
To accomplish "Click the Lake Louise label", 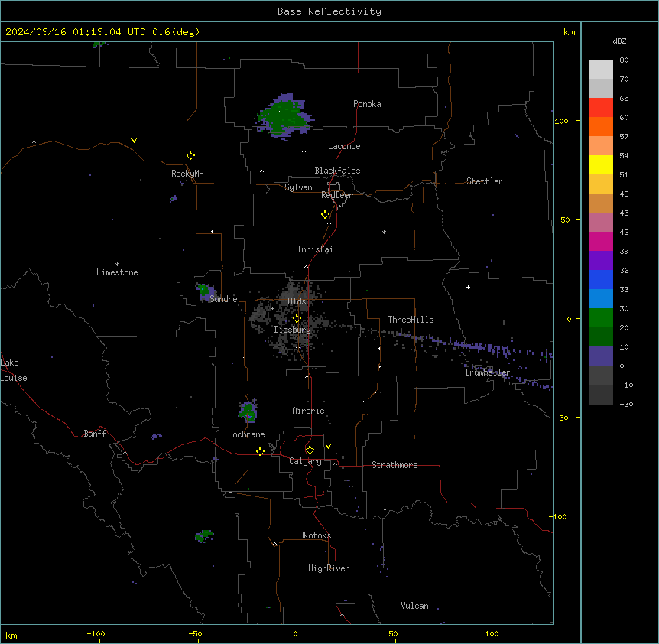I will 14,370.
